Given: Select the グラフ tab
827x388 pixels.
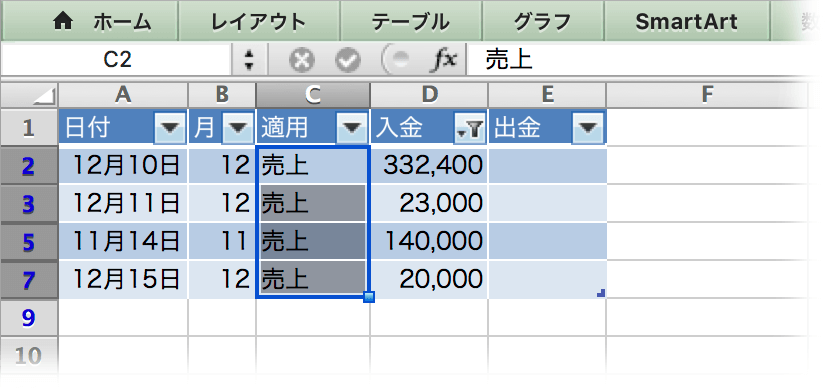Looking at the screenshot, I should click(543, 22).
